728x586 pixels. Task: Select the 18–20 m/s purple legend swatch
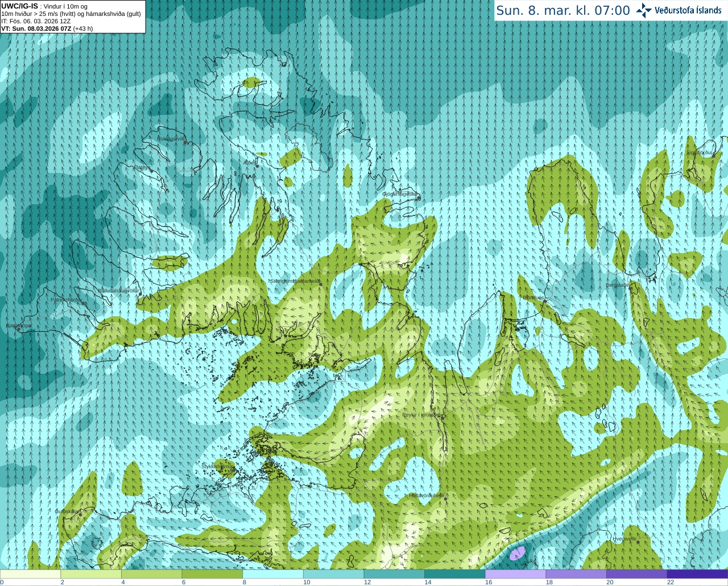tap(576, 574)
